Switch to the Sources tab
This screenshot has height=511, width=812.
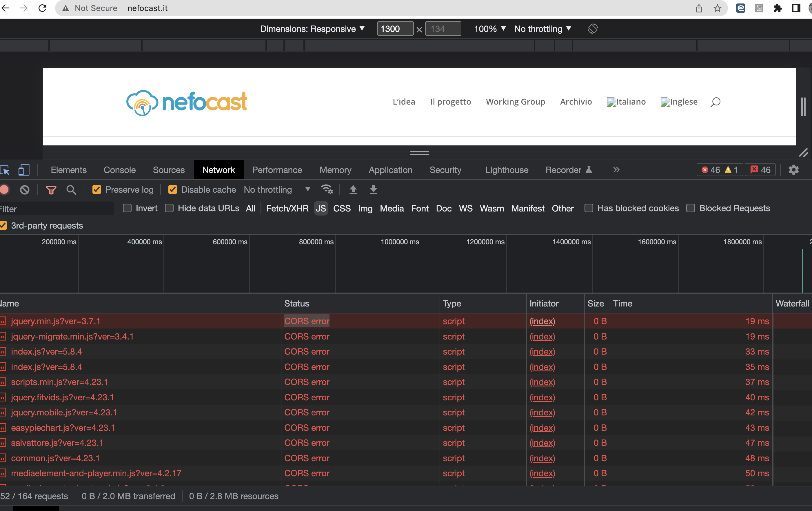pyautogui.click(x=169, y=170)
